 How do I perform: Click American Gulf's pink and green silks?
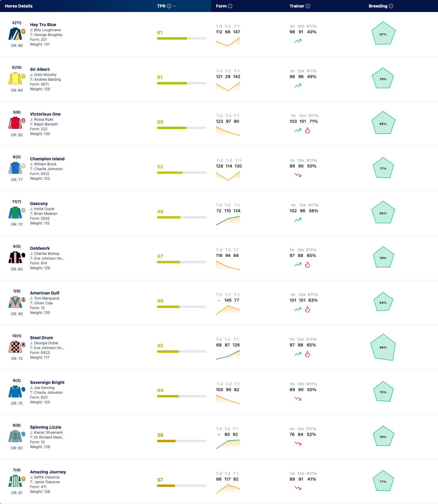[15, 302]
